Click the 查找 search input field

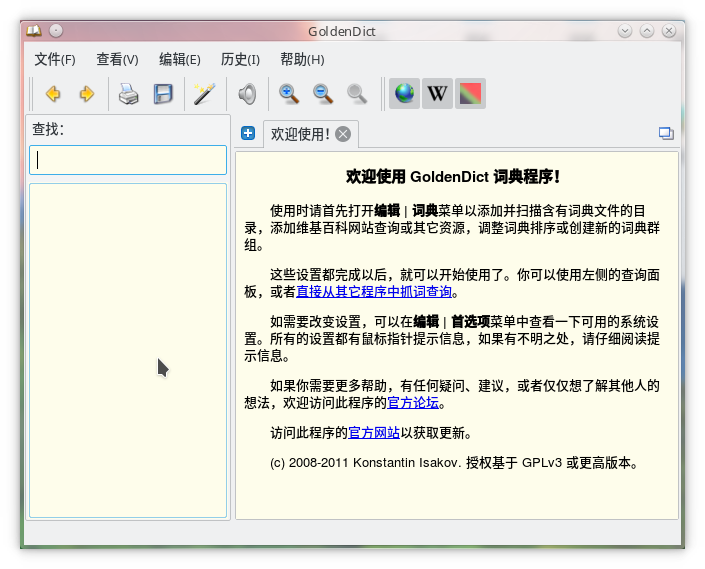(128, 160)
